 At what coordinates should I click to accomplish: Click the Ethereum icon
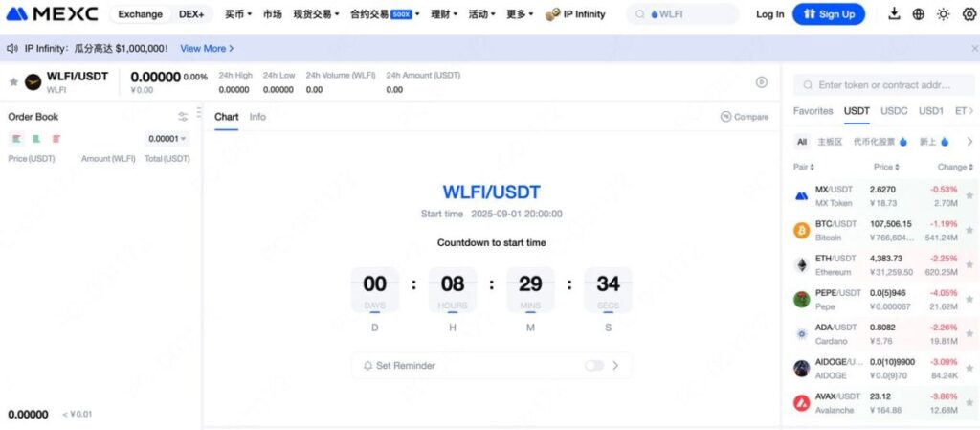point(801,265)
